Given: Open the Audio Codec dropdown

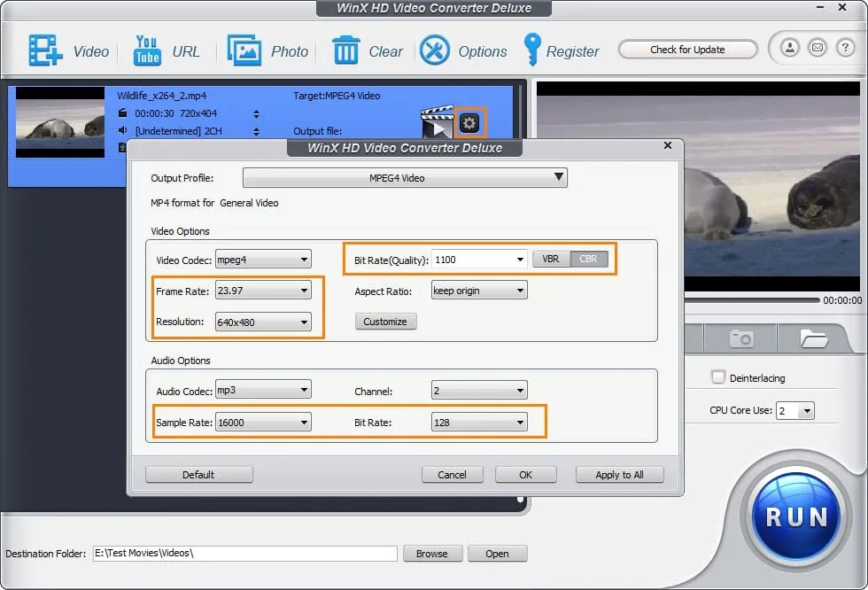Looking at the screenshot, I should (263, 390).
